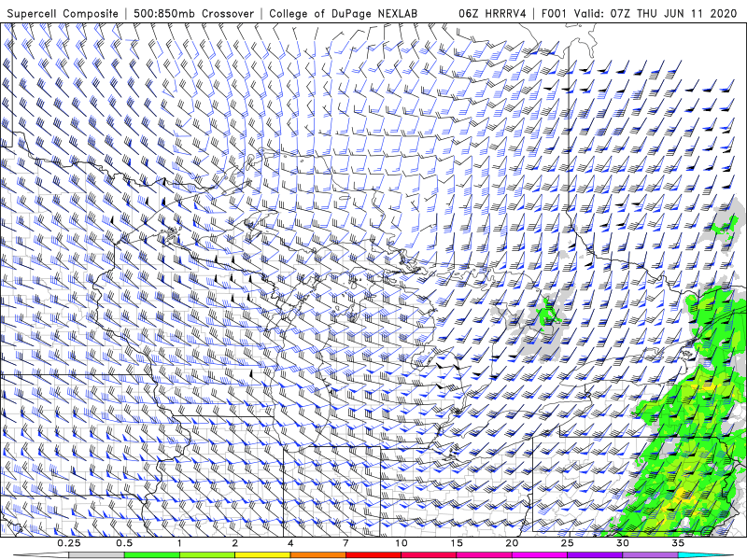Click the crimson swatch between 10 and 15
Image resolution: width=747 pixels, height=560 pixels.
[x=429, y=555]
